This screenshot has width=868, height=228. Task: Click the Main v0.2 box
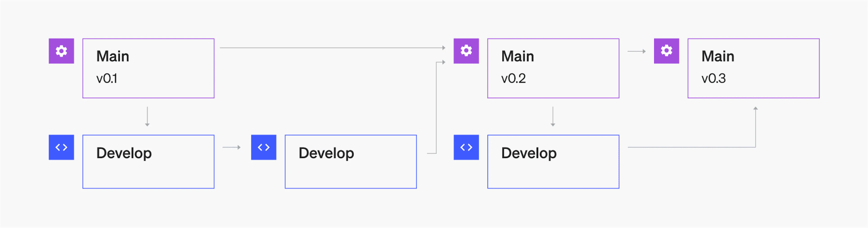(553, 68)
